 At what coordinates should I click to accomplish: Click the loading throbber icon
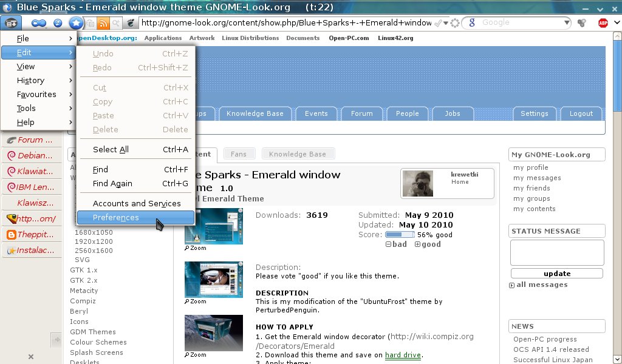coord(455,23)
